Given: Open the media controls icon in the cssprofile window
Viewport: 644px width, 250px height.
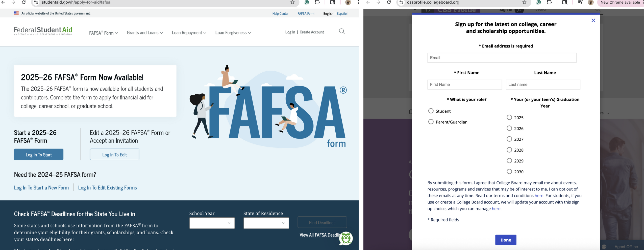Looking at the screenshot, I should [580, 2].
